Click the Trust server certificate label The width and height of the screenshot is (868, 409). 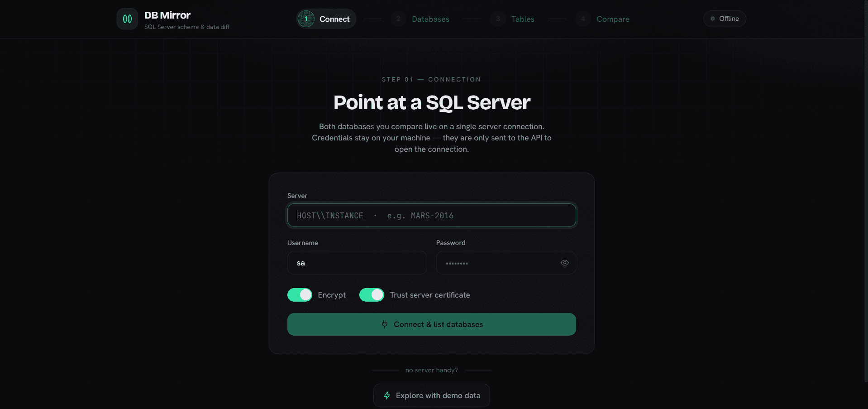tap(430, 295)
